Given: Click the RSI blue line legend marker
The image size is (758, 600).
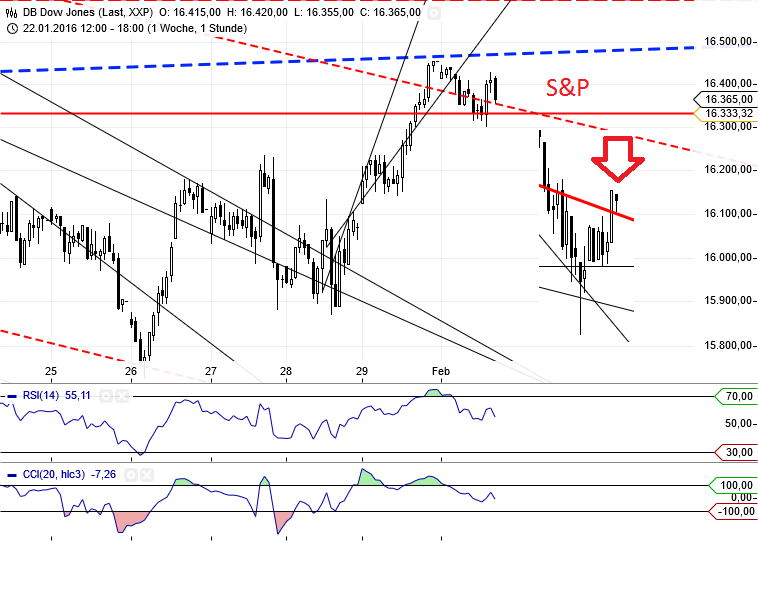Looking at the screenshot, I should coord(12,396).
